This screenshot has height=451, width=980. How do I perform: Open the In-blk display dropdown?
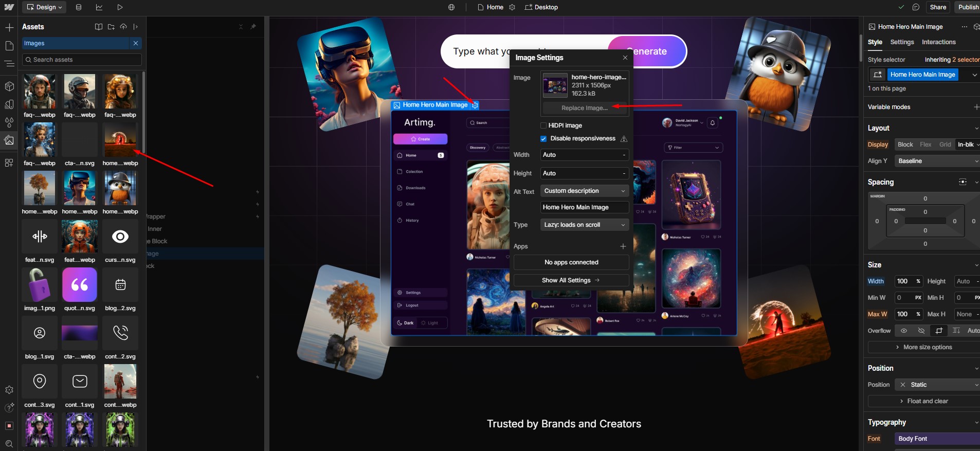(968, 145)
